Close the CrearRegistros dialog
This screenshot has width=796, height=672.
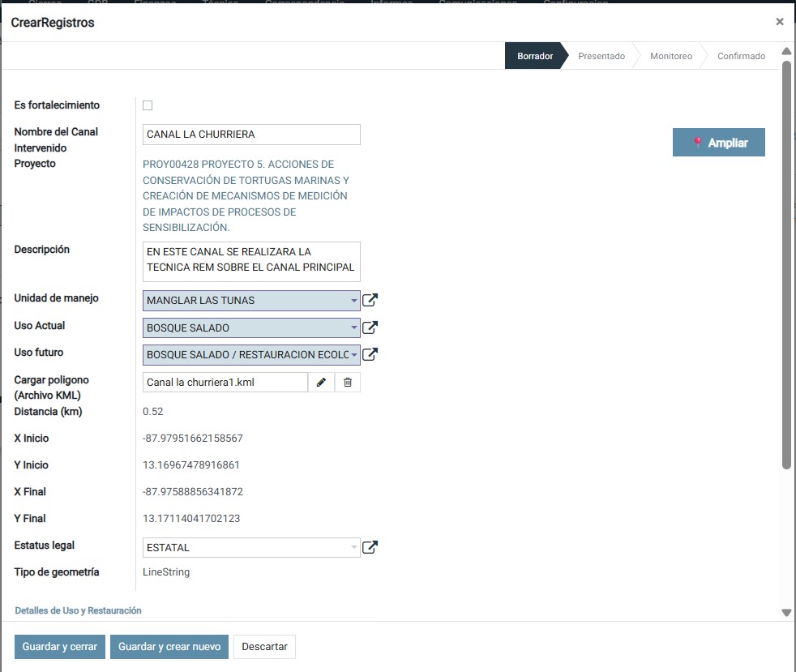click(780, 22)
